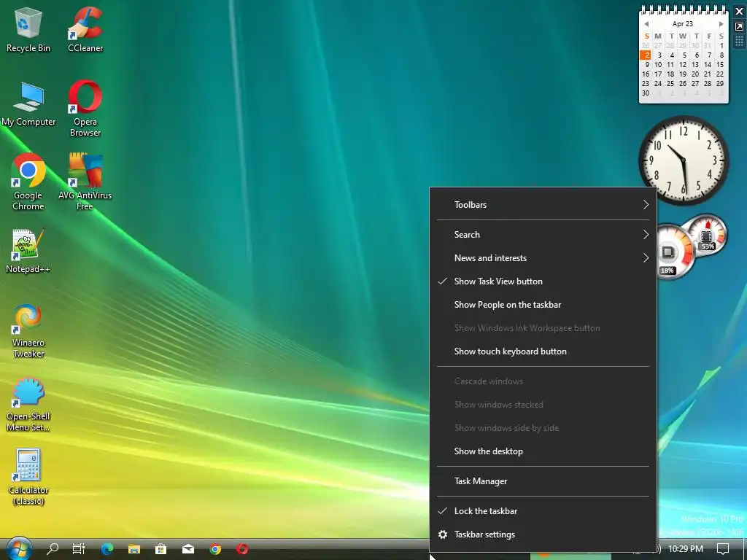The image size is (747, 560).
Task: Click Apr 23 month label in calendar
Action: (x=683, y=24)
